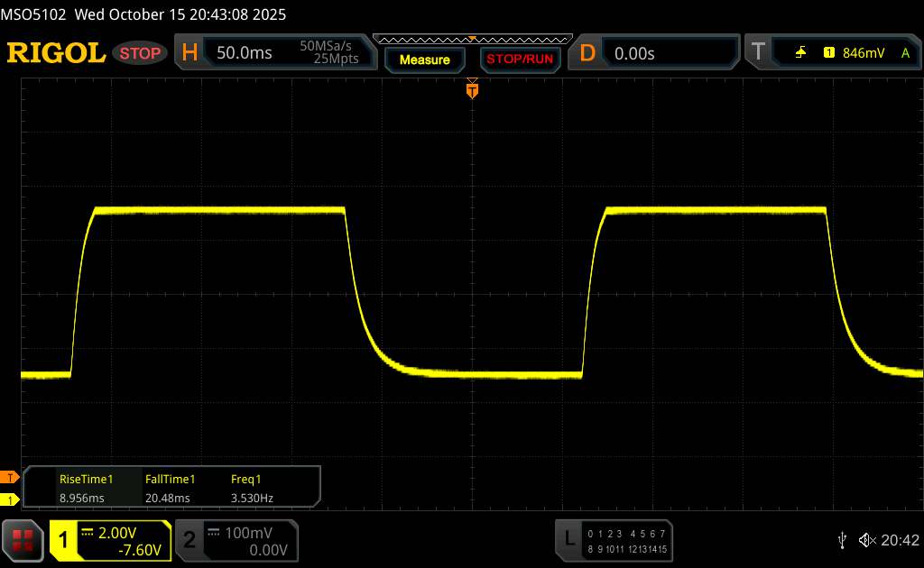The width and height of the screenshot is (924, 568).
Task: Open trigger settings via the T icon
Action: (x=758, y=53)
